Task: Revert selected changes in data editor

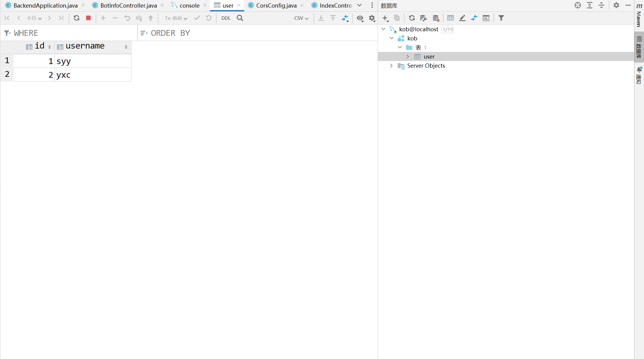Action: (x=127, y=18)
